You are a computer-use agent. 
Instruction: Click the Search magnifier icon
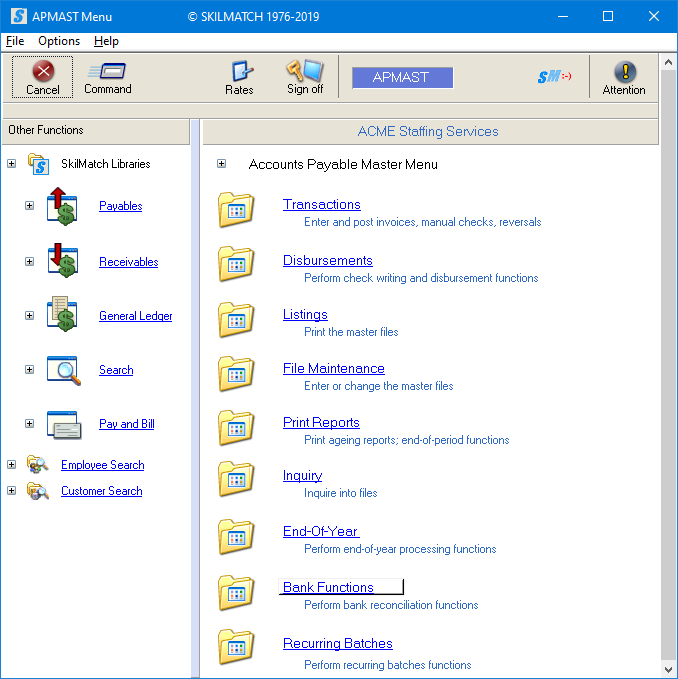click(64, 370)
